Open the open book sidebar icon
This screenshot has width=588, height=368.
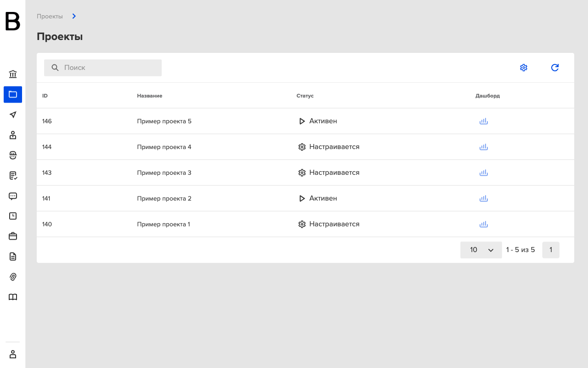[x=13, y=297]
